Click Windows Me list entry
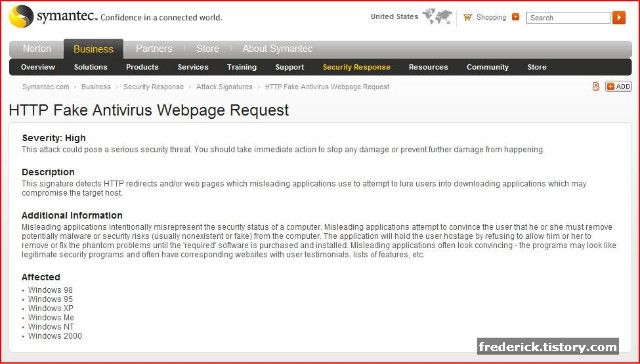Viewport: 640px width, 364px height. point(51,317)
